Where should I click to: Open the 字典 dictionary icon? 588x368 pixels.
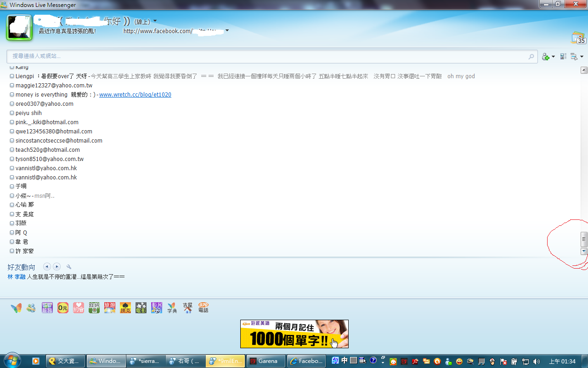click(x=172, y=308)
